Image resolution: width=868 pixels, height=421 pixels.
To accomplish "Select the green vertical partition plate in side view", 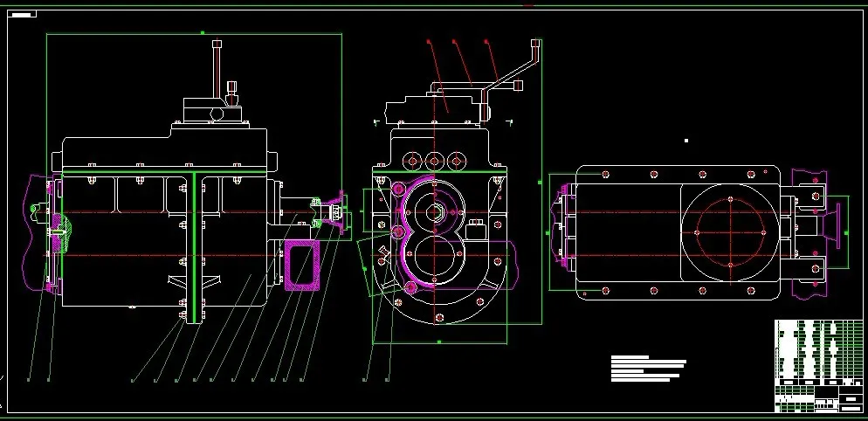I will tap(195, 247).
